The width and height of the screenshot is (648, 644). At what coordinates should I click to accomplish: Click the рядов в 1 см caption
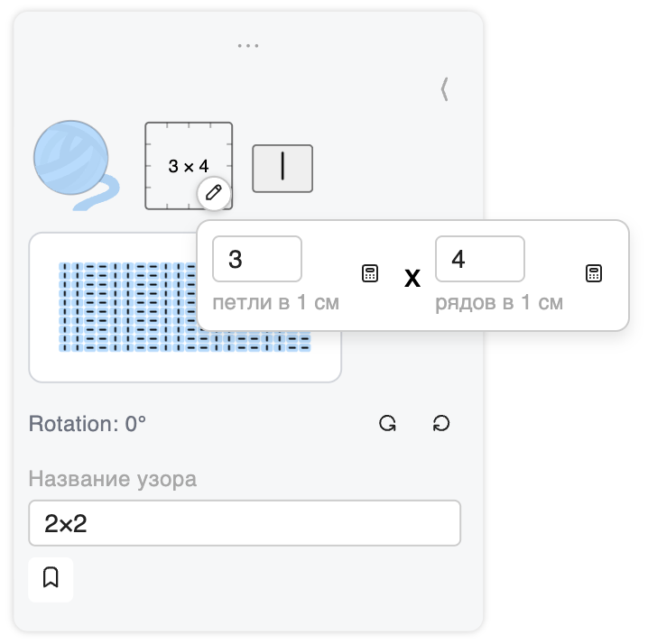499,302
